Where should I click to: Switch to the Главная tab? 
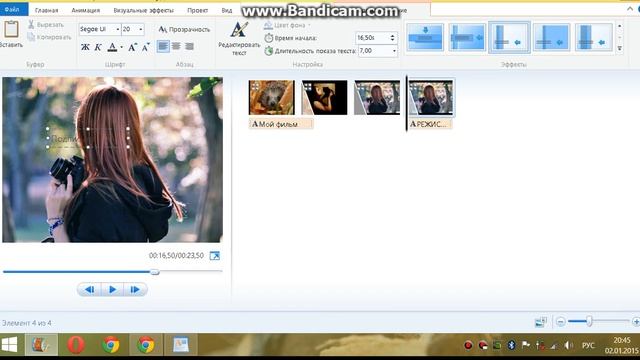[x=47, y=10]
